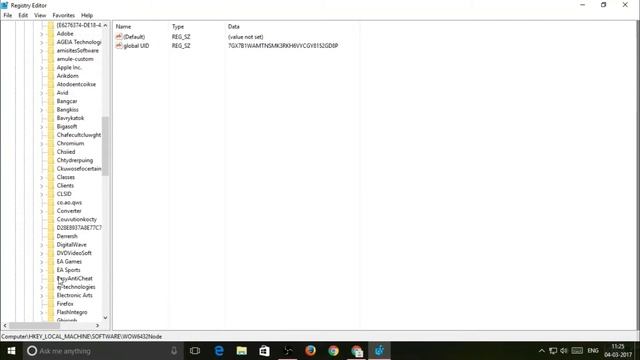This screenshot has width=640, height=360.
Task: Open the volume control in the tray
Action: tap(564, 351)
